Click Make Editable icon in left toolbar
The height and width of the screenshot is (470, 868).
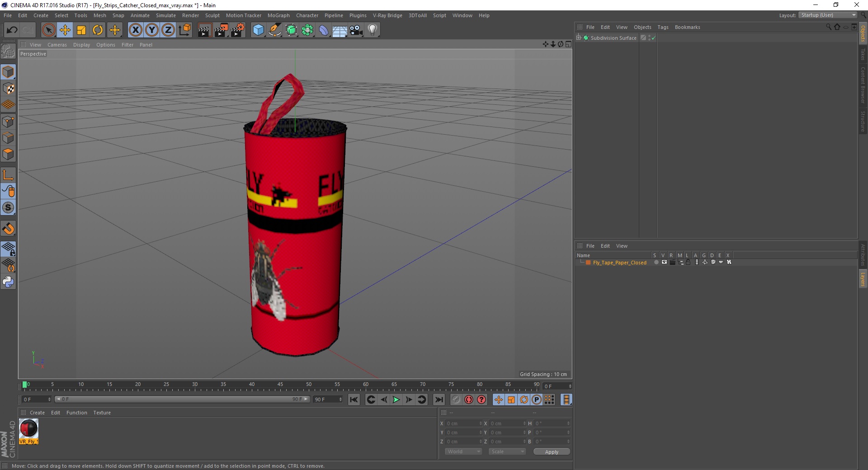pos(8,52)
